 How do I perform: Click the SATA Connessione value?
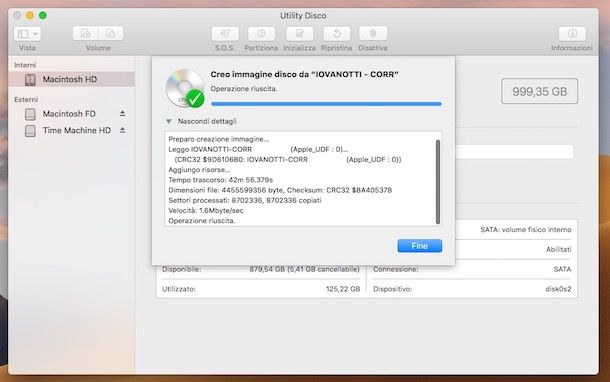562,269
